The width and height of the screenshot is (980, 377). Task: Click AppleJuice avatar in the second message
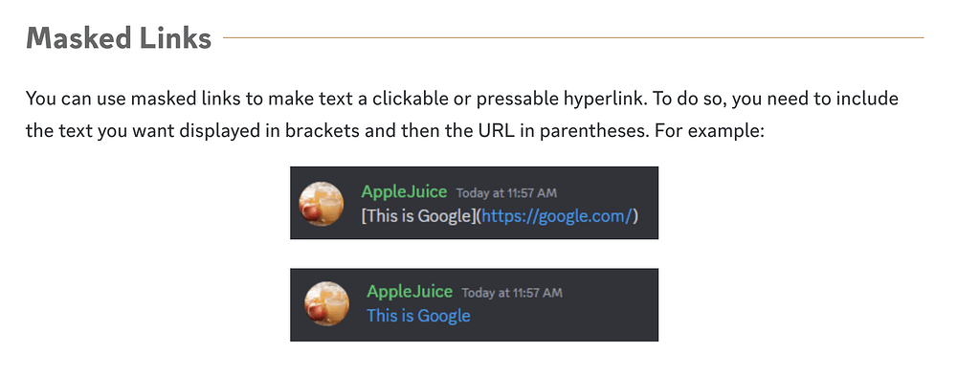pos(326,304)
